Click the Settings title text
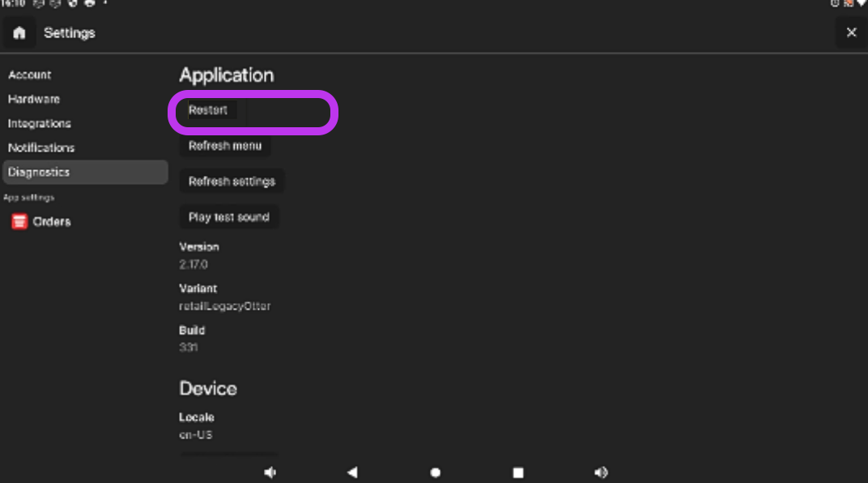The image size is (868, 483). [x=70, y=33]
